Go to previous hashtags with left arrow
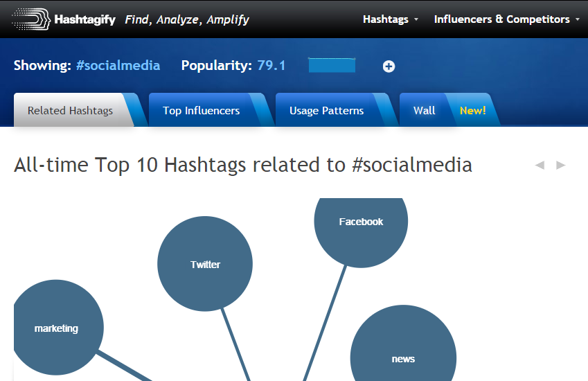The height and width of the screenshot is (381, 588). (540, 165)
